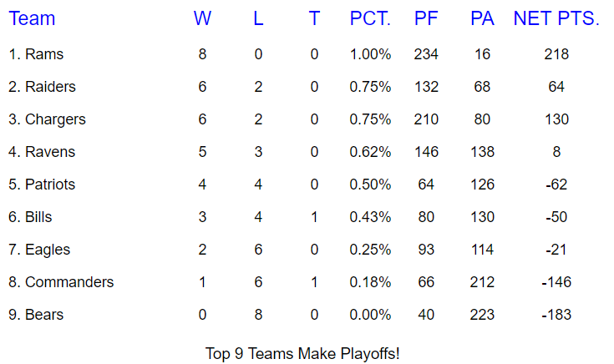Select the 4. Ravens team entry
The width and height of the screenshot is (614, 364).
[42, 152]
